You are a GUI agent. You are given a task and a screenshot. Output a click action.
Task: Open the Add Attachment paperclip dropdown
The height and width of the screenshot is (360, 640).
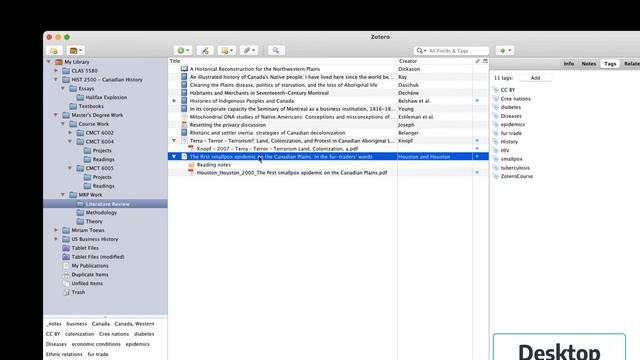coord(249,50)
